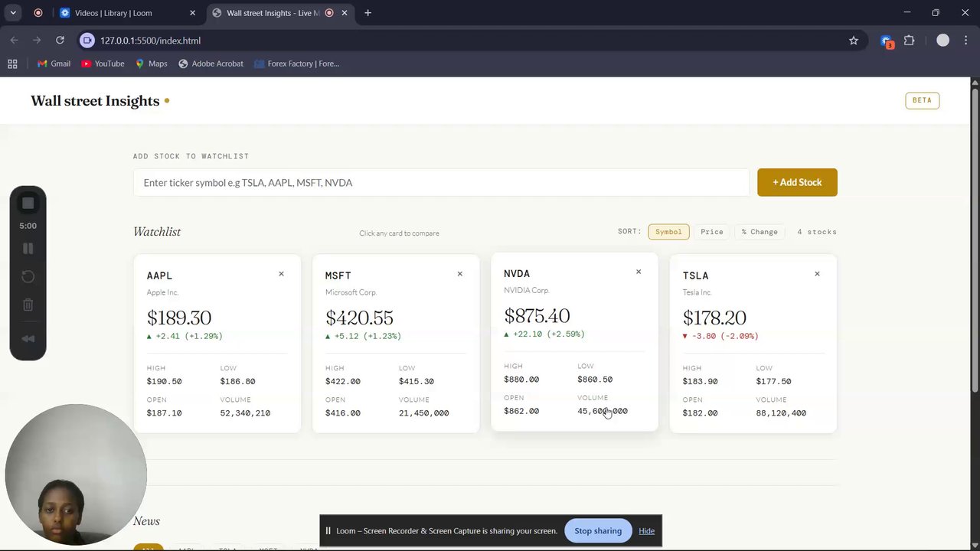Focus the ticker symbol input field
The width and height of the screenshot is (980, 551).
(441, 182)
